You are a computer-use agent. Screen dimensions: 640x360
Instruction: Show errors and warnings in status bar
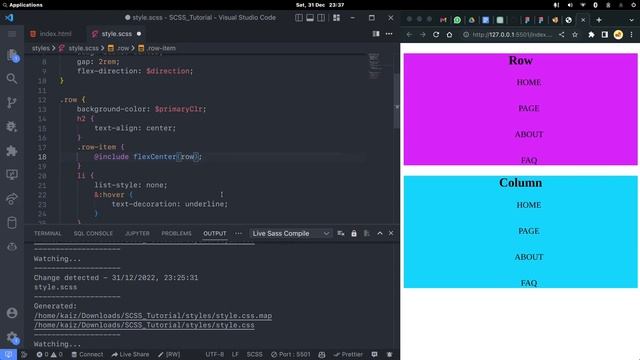point(49,354)
